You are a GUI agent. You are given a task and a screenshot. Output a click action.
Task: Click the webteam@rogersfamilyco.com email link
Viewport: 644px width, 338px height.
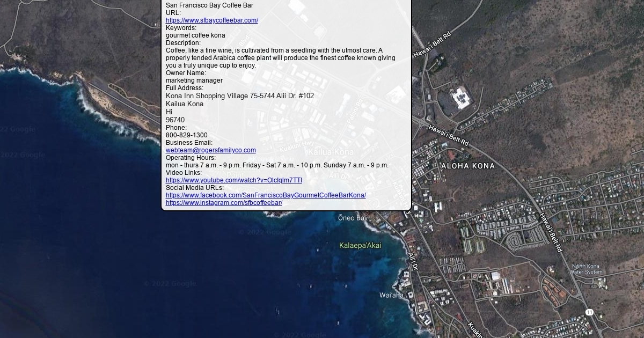pos(210,150)
